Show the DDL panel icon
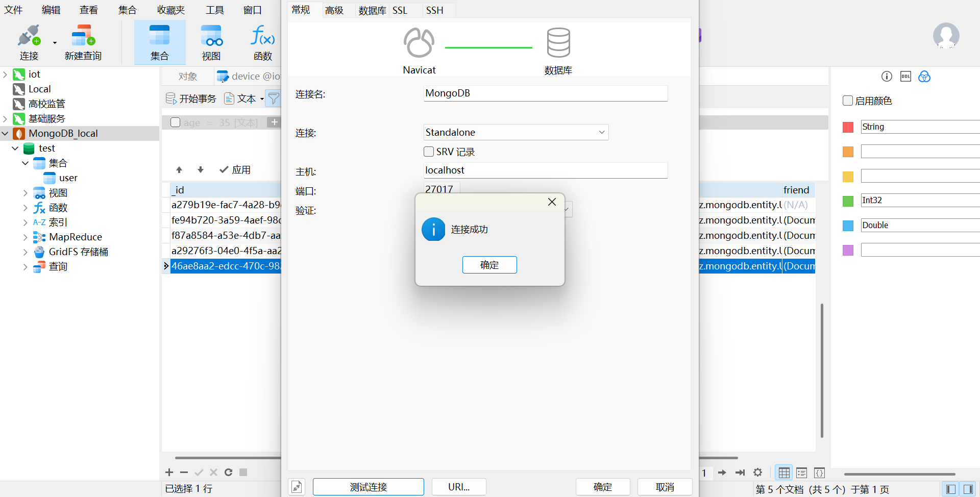Viewport: 980px width, 497px height. (x=905, y=77)
